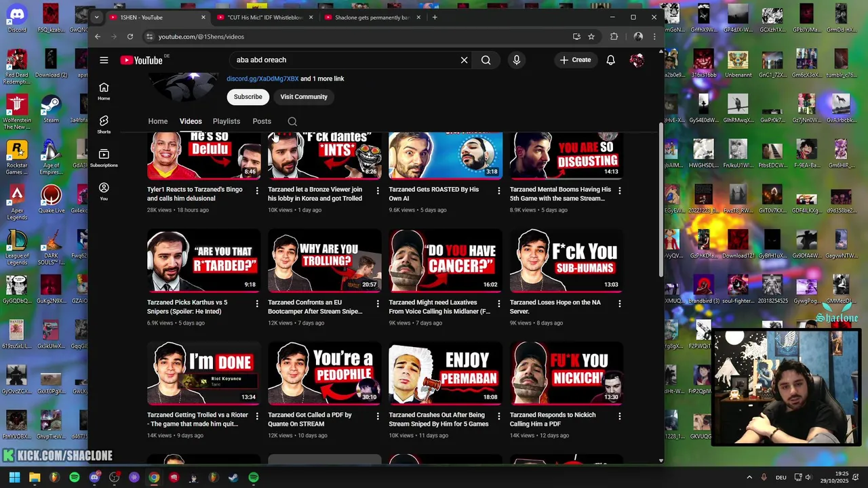Viewport: 868px width, 488px height.
Task: Click the Chrome address bar URL
Action: click(201, 37)
